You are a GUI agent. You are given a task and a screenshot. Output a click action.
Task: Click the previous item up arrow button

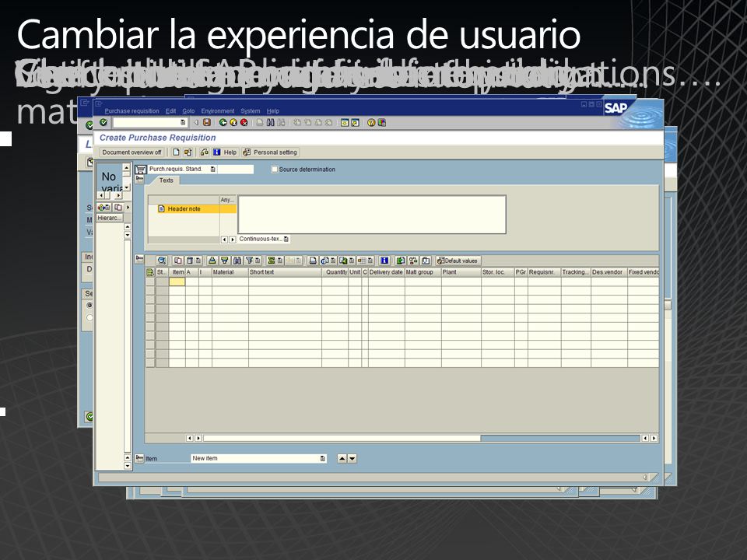342,459
